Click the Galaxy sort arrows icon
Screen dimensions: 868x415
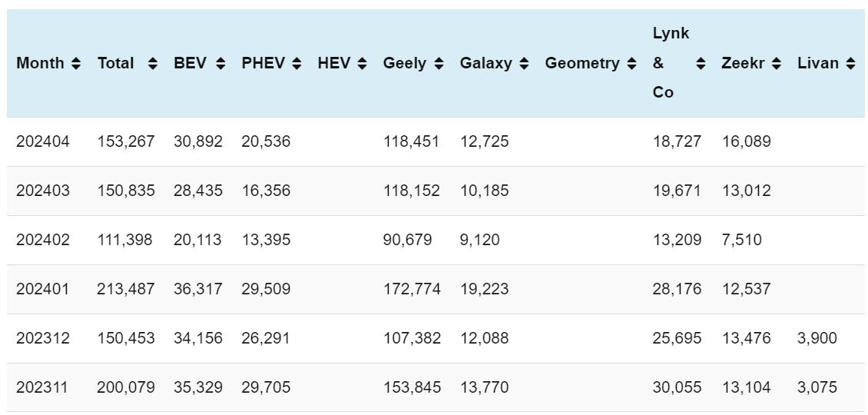coord(524,64)
